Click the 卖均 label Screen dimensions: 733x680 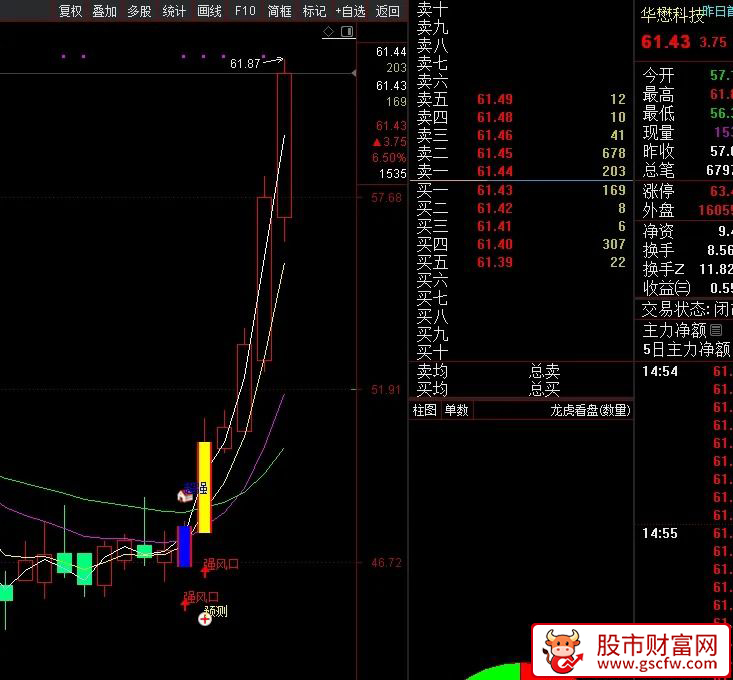point(432,371)
